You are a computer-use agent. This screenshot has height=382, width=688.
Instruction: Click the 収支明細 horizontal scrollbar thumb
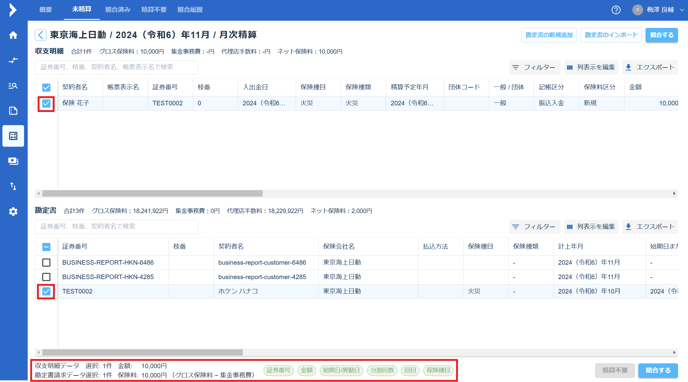click(152, 193)
